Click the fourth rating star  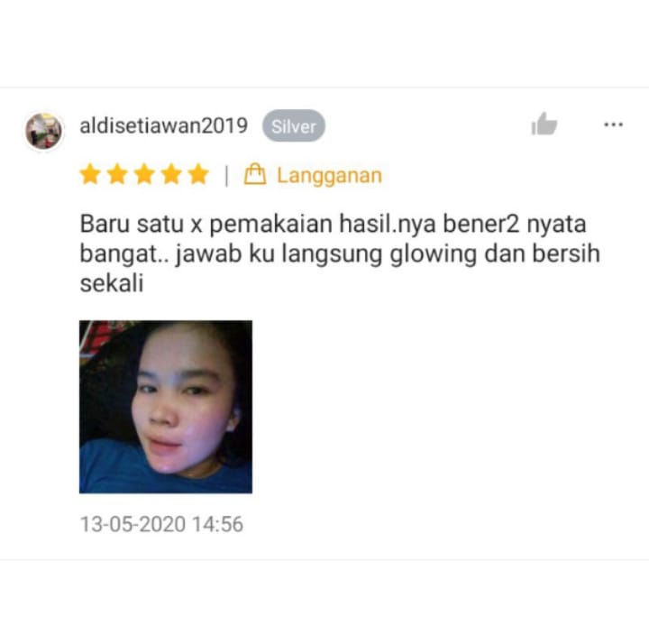click(x=171, y=174)
